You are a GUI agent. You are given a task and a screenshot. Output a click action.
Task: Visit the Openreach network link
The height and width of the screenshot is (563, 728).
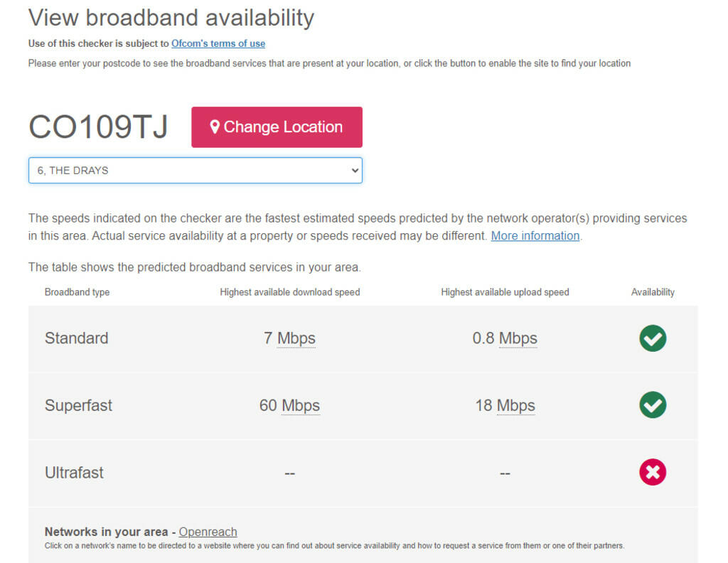(x=208, y=532)
